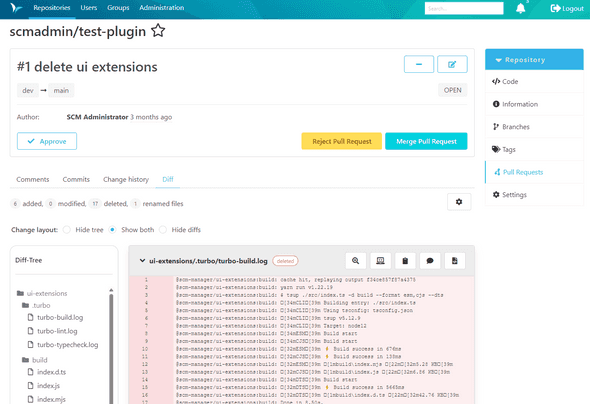Open Administration in top navigation
590x404 pixels.
pyautogui.click(x=162, y=8)
